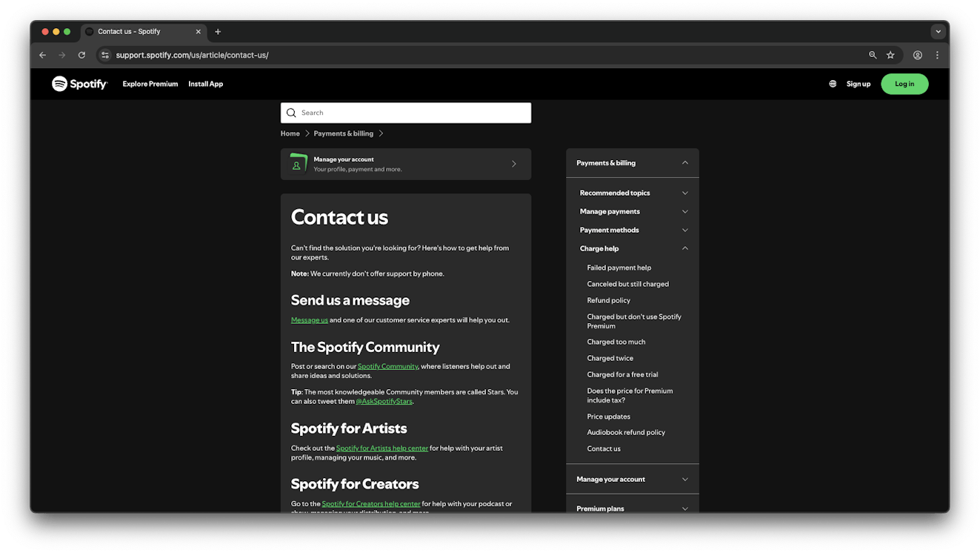Image resolution: width=980 pixels, height=553 pixels.
Task: Click the search magnifier icon in search box
Action: (x=291, y=113)
